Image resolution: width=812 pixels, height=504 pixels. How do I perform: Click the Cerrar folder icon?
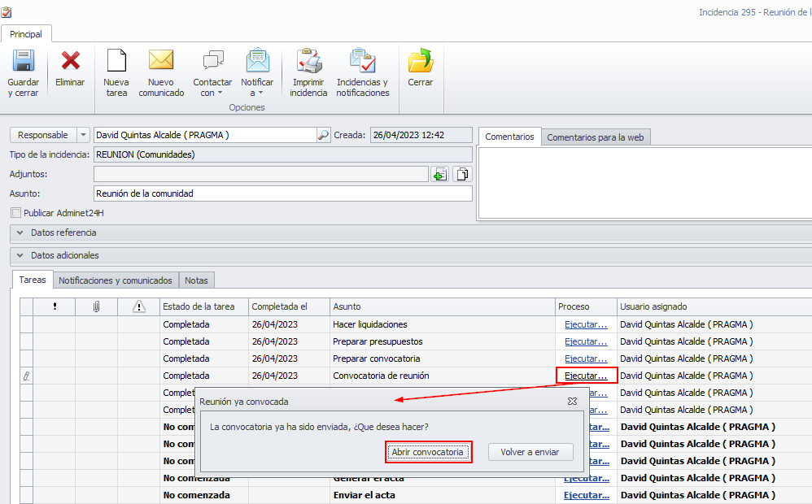click(x=421, y=60)
